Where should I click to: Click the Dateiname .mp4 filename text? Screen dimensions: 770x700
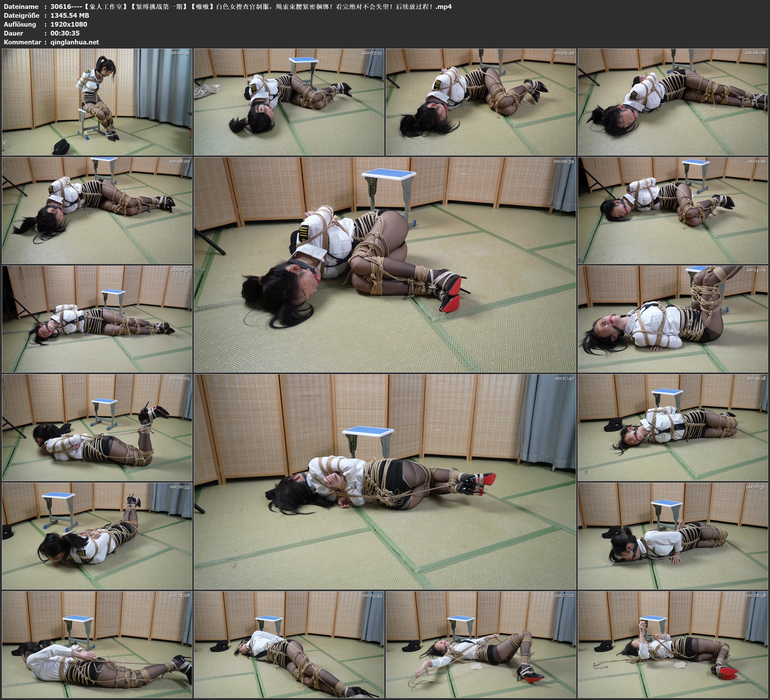pos(251,6)
